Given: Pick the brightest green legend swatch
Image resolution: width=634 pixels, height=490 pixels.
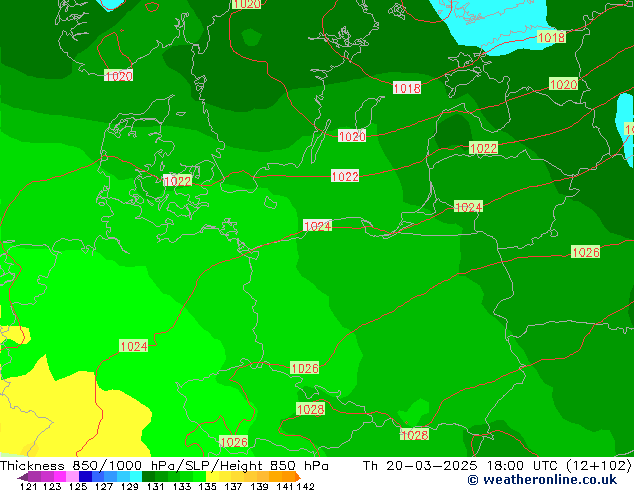Looking at the screenshot, I should pyautogui.click(x=199, y=477).
